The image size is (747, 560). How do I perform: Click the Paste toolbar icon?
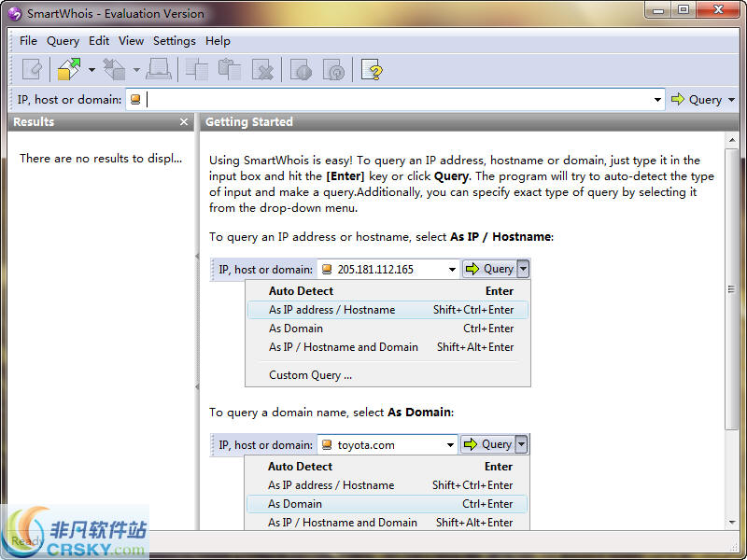pyautogui.click(x=230, y=70)
